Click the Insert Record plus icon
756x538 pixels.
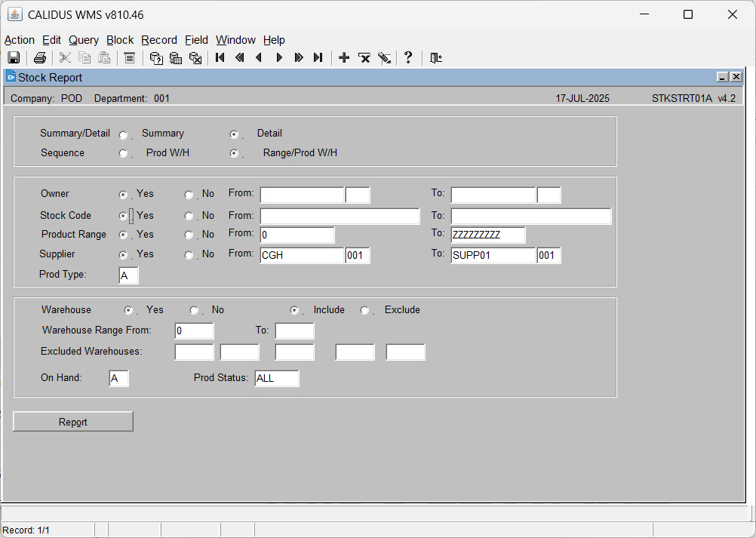tap(344, 58)
